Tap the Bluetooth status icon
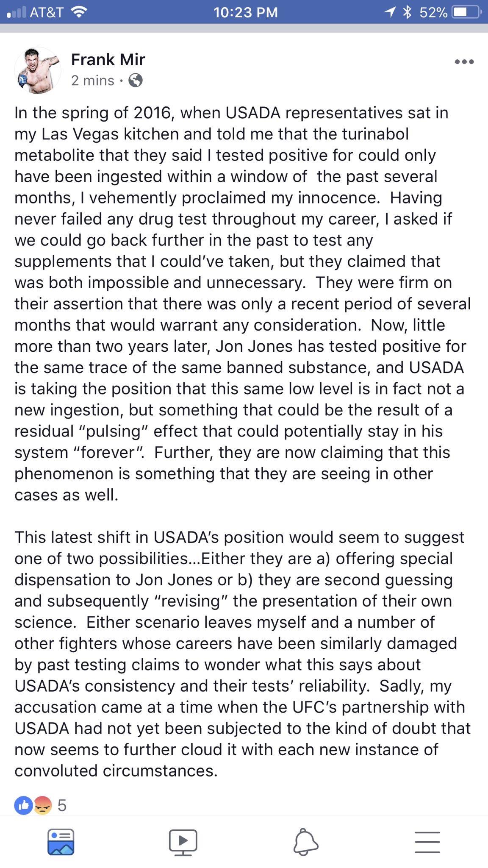488x868 pixels. click(407, 12)
